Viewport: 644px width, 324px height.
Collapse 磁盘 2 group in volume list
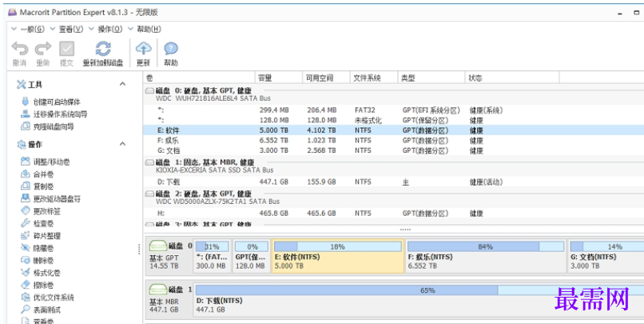coord(150,194)
